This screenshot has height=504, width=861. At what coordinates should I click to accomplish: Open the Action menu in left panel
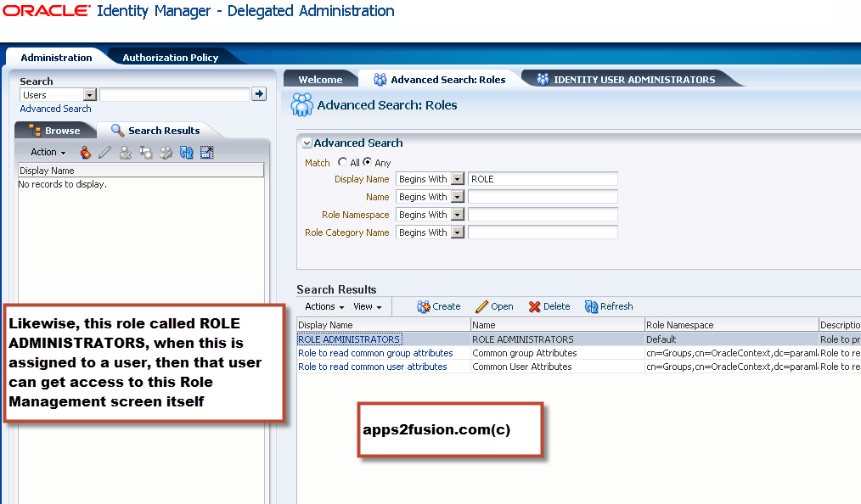point(48,153)
